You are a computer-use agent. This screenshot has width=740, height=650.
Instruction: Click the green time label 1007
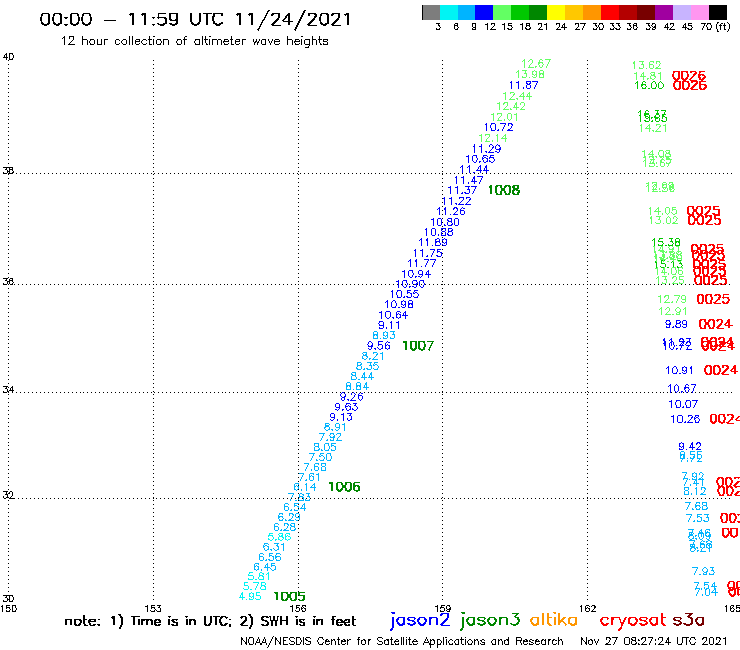tap(418, 346)
